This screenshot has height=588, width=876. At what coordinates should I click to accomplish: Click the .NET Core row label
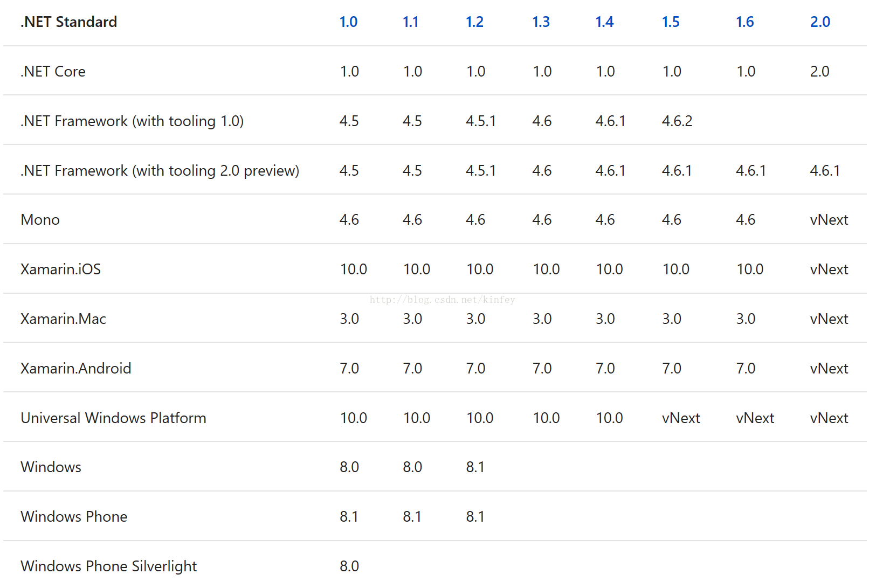tap(53, 72)
